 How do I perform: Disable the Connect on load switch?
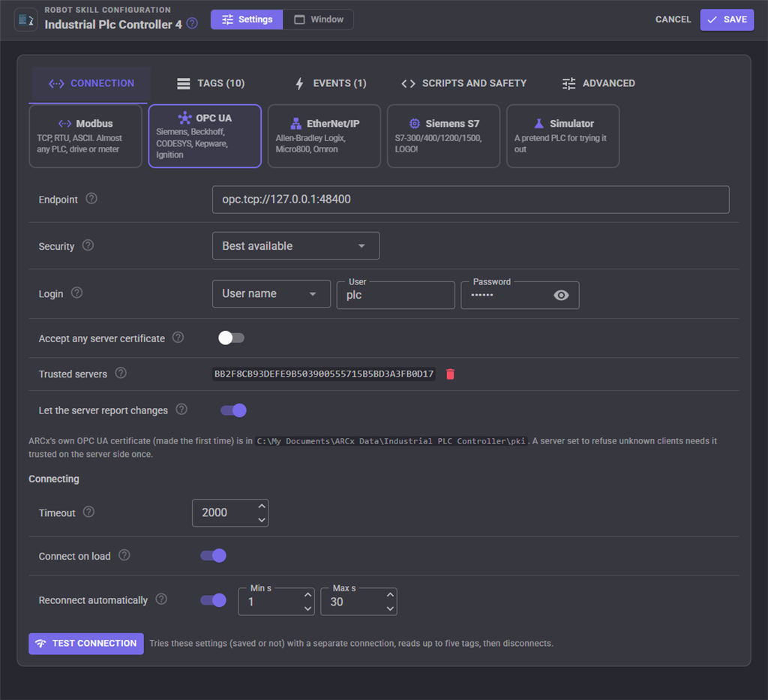point(213,555)
